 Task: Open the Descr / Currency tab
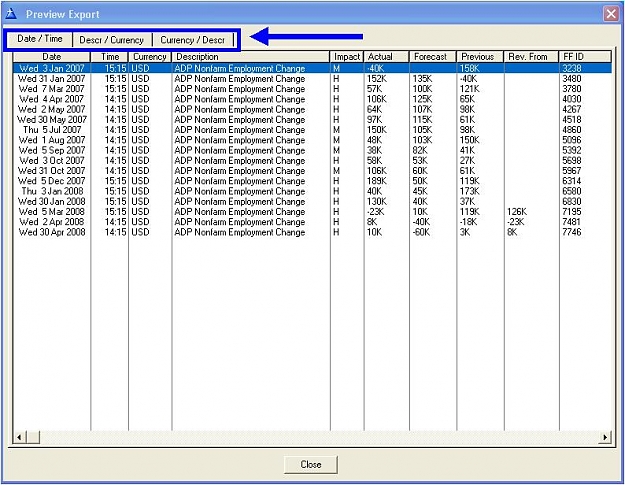(x=112, y=40)
